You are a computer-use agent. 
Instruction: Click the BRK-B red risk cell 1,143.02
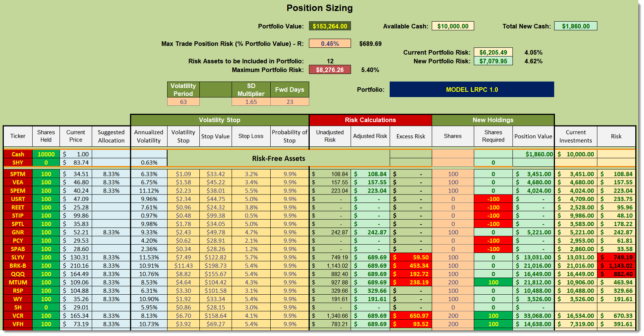[x=616, y=266]
